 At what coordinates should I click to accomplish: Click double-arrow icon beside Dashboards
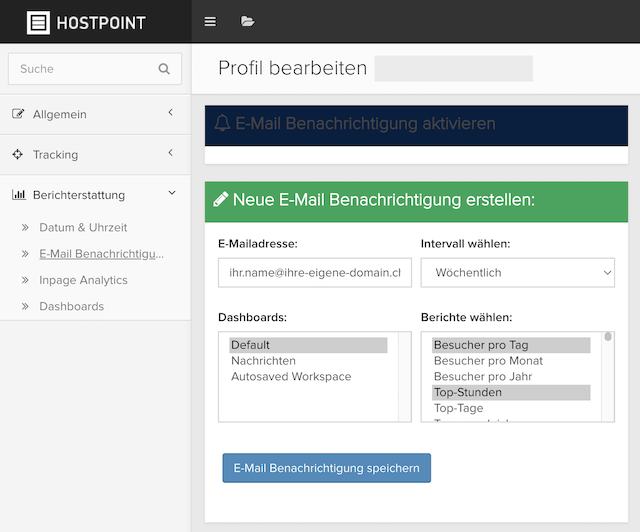pyautogui.click(x=25, y=306)
